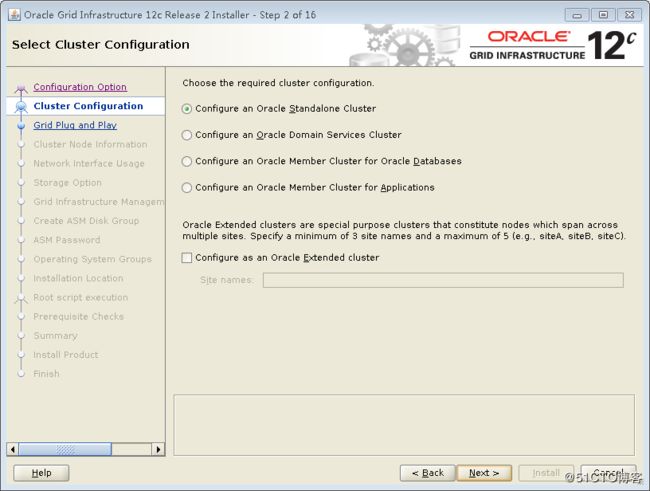Image resolution: width=650 pixels, height=491 pixels.
Task: Choose Oracle Member Cluster for Applications
Action: [308, 187]
